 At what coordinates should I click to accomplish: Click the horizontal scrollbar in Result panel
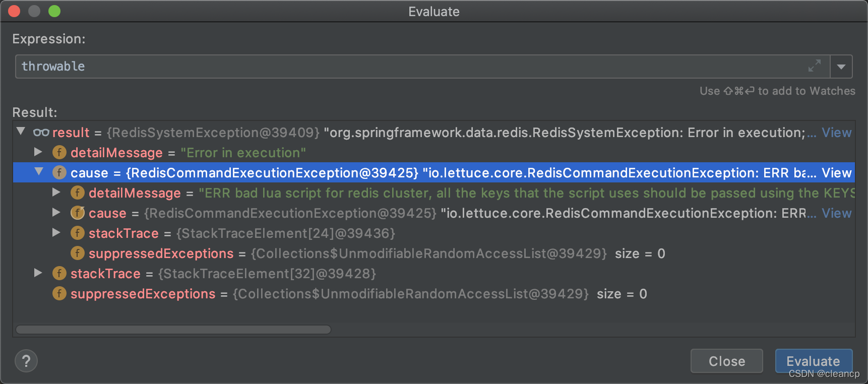click(x=173, y=330)
